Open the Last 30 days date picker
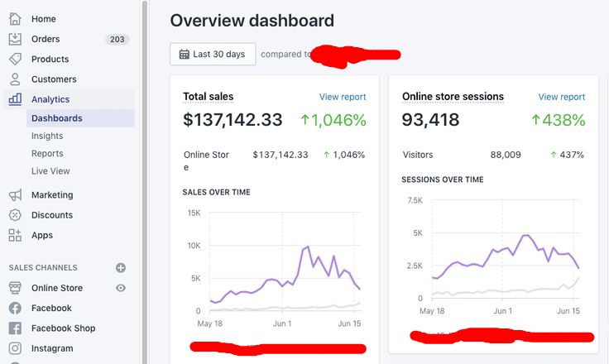 coord(213,54)
